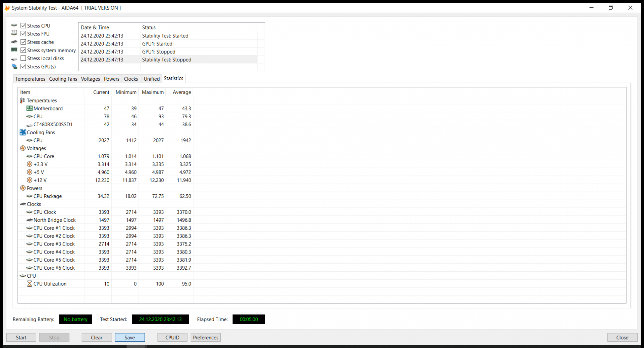Click the lightning bolt icon beside +5 V
The width and height of the screenshot is (644, 348).
tap(30, 172)
